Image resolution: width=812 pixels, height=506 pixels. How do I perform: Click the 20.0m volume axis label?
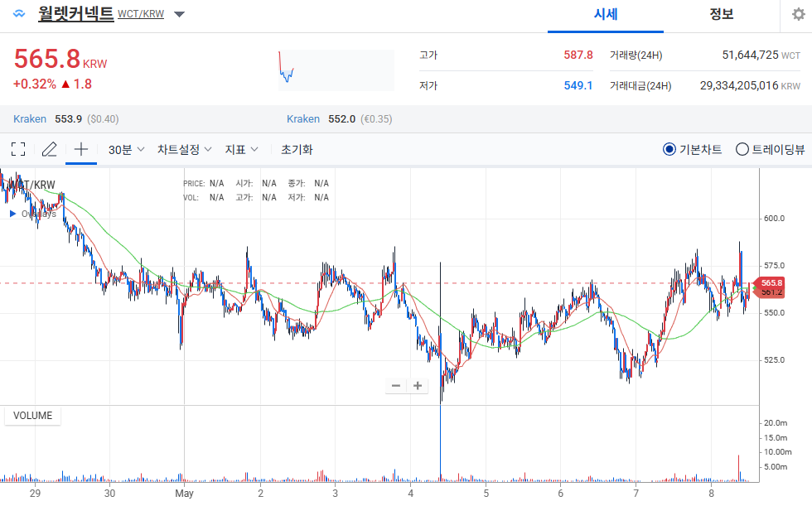click(x=776, y=422)
